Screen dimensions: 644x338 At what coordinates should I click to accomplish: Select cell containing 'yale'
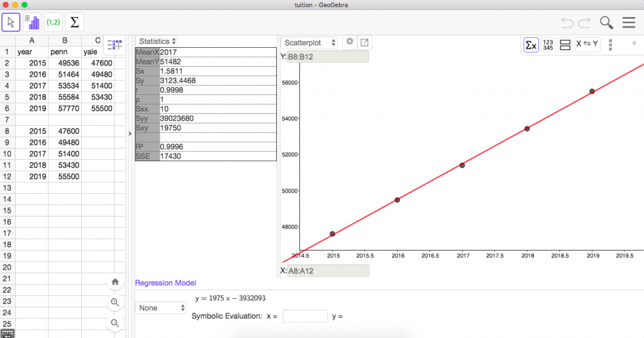tap(97, 52)
